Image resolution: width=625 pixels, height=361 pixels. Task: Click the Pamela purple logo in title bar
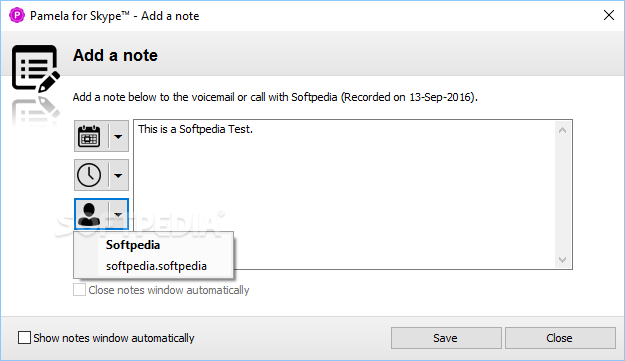pos(17,16)
